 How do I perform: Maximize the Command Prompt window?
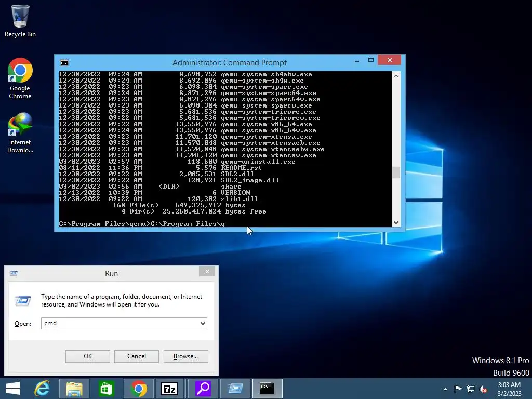[x=371, y=60]
